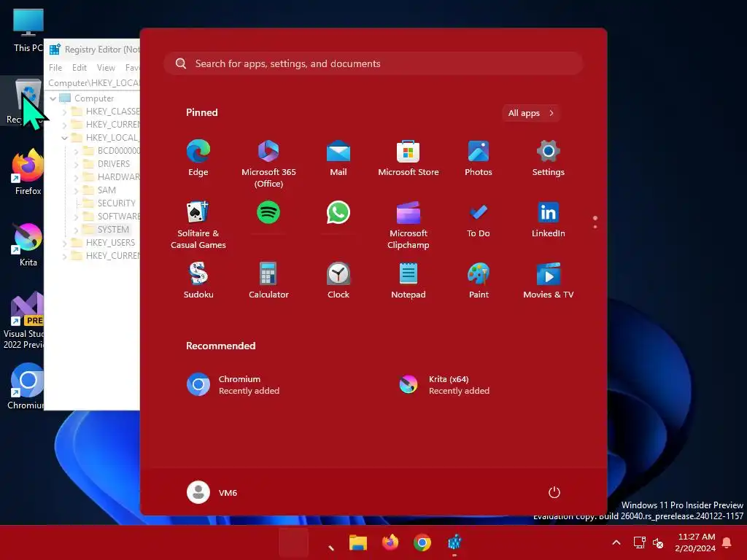Launch Microsoft 365 (Office) pinned app
The image size is (747, 560).
268,164
